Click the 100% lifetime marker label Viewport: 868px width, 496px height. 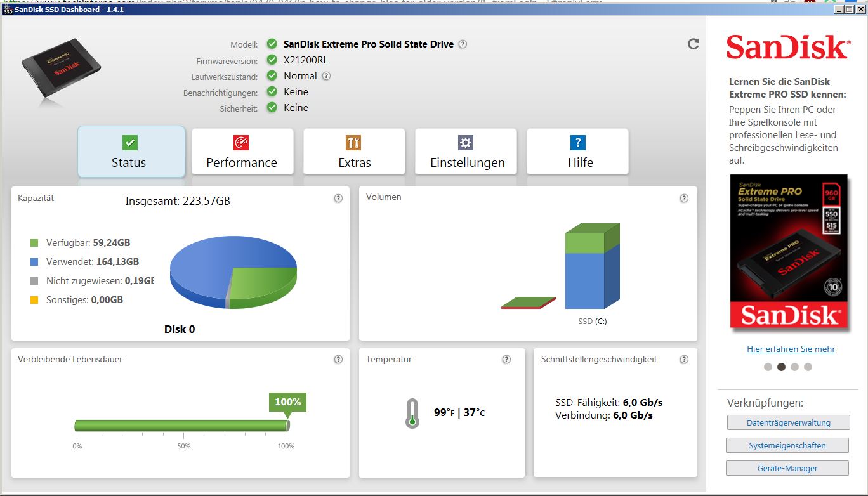(x=287, y=402)
